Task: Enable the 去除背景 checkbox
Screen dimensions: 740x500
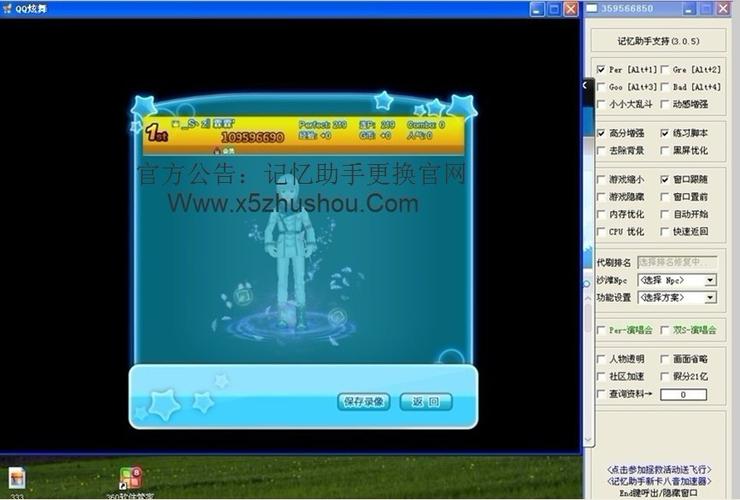Action: point(600,150)
